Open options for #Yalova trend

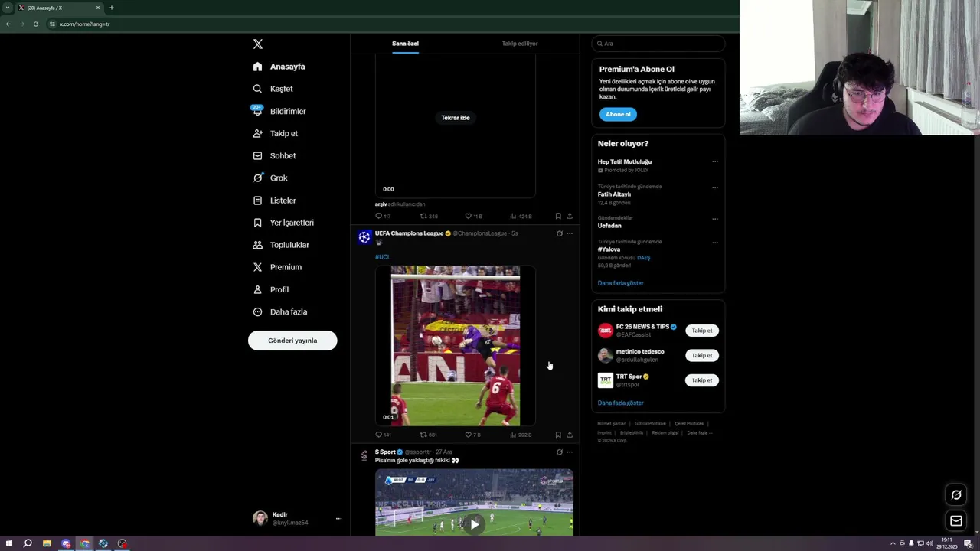715,243
